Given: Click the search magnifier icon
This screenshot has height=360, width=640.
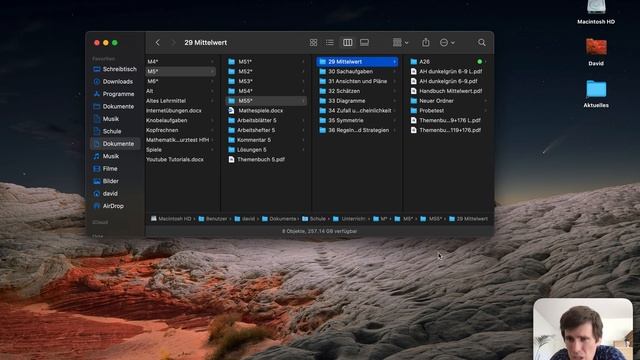Looking at the screenshot, I should click(x=482, y=42).
